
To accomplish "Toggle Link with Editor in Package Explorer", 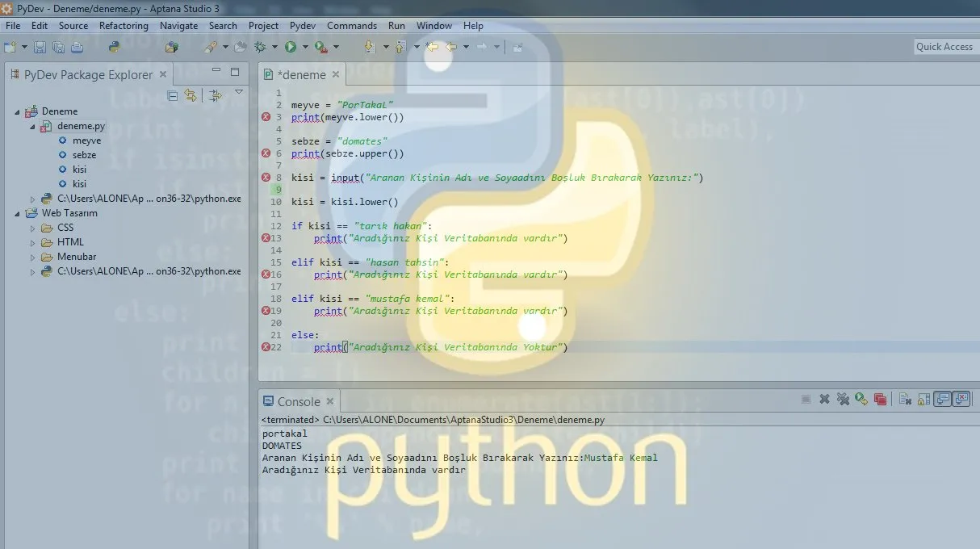I will click(191, 95).
